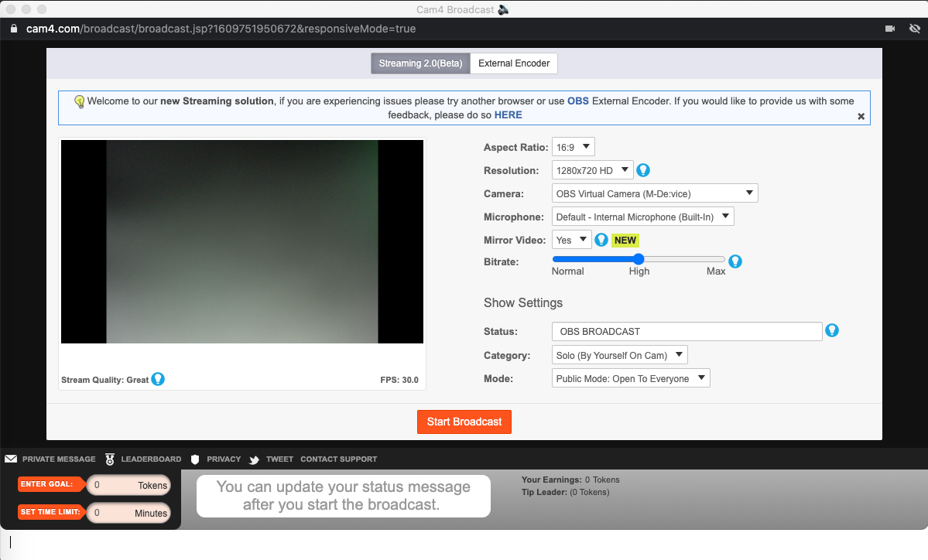Click the Bitrate help lightbulb icon
The image size is (928, 560).
(x=735, y=261)
